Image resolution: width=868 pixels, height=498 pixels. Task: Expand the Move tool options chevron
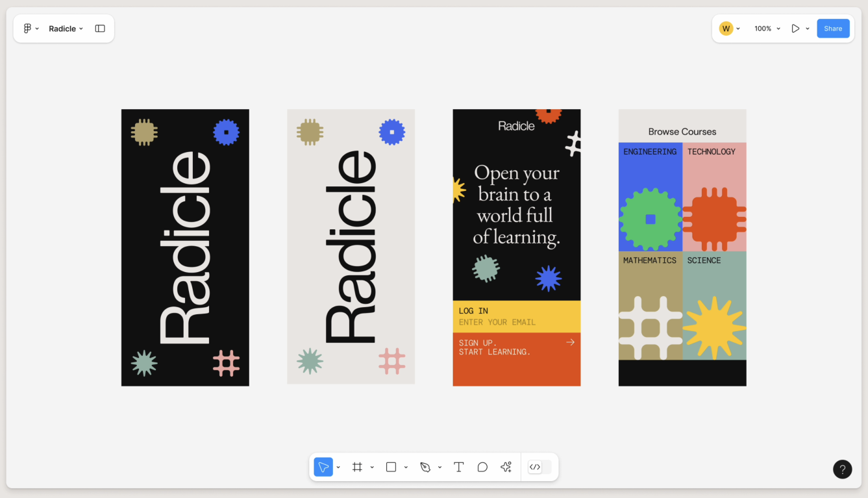338,467
